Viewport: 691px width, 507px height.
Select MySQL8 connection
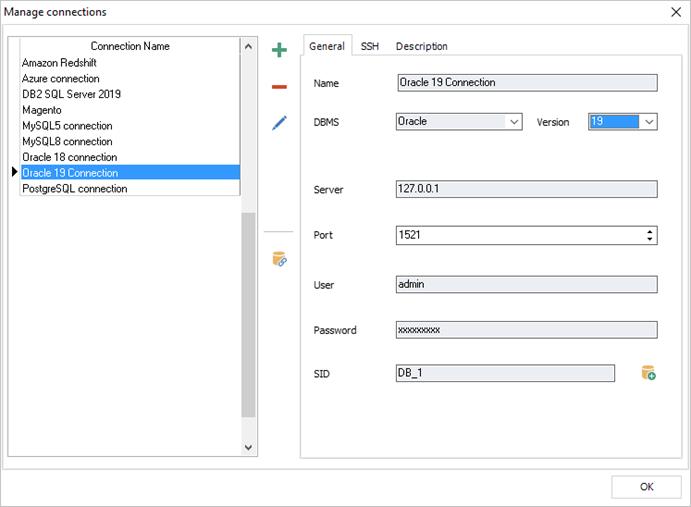click(130, 141)
